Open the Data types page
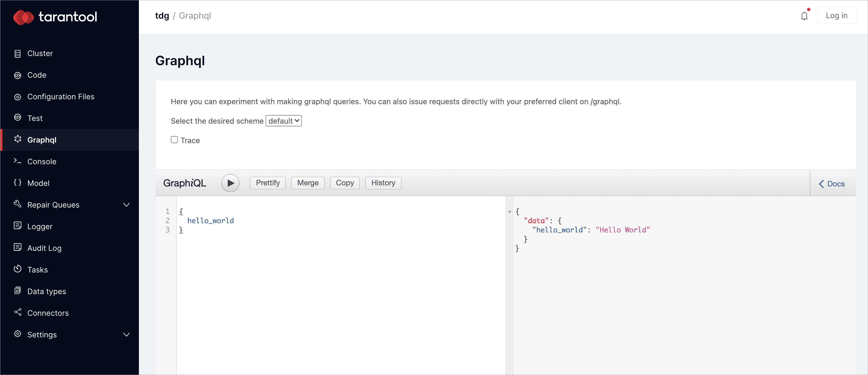The image size is (868, 375). pyautogui.click(x=70, y=291)
